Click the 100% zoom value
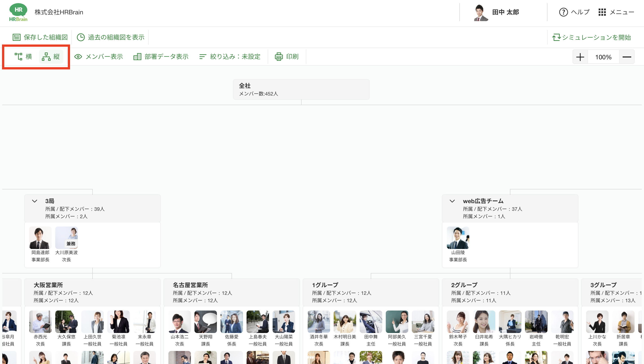Viewport: 644px width, 364px height. (x=603, y=57)
